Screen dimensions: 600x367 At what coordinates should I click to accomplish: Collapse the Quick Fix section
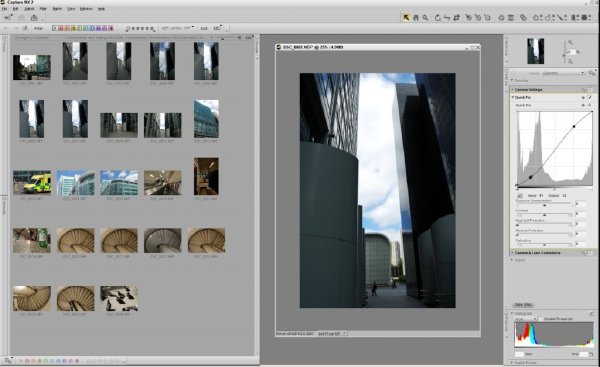coord(513,98)
